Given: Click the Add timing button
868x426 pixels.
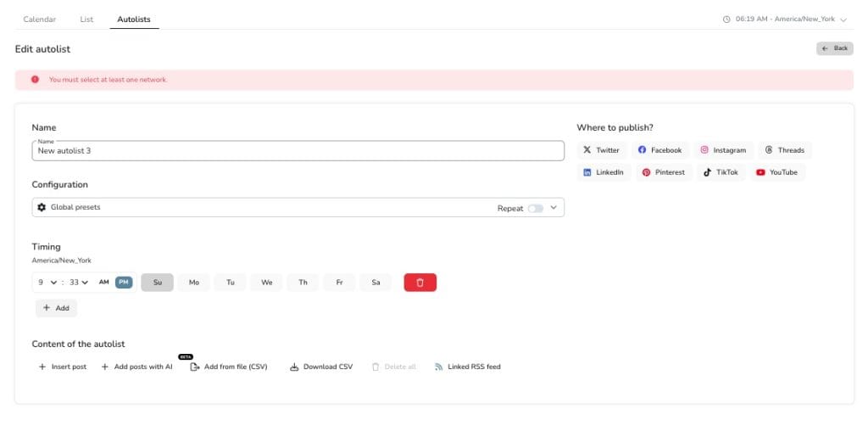Looking at the screenshot, I should coord(57,308).
